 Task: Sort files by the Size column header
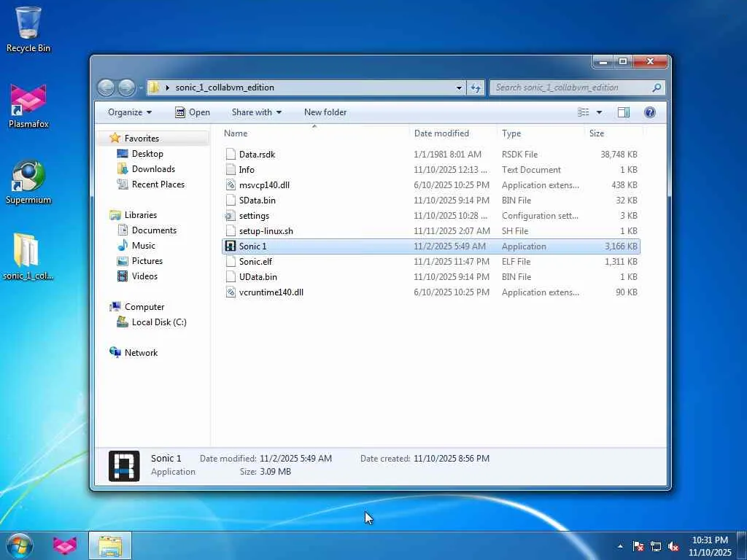pos(614,133)
